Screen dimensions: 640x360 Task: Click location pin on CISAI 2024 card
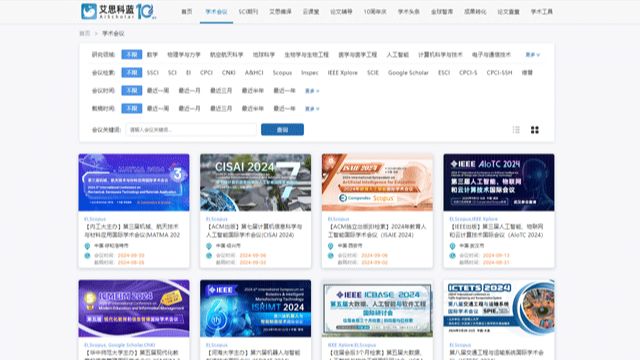209,246
